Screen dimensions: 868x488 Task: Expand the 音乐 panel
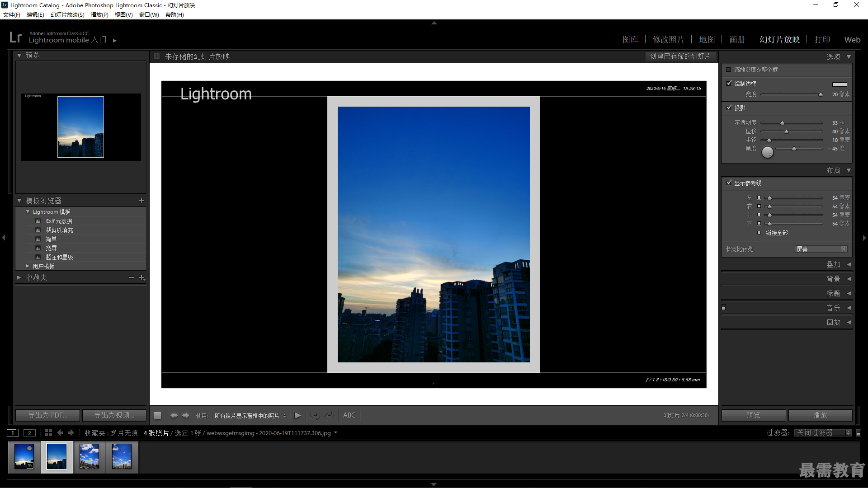coord(849,308)
